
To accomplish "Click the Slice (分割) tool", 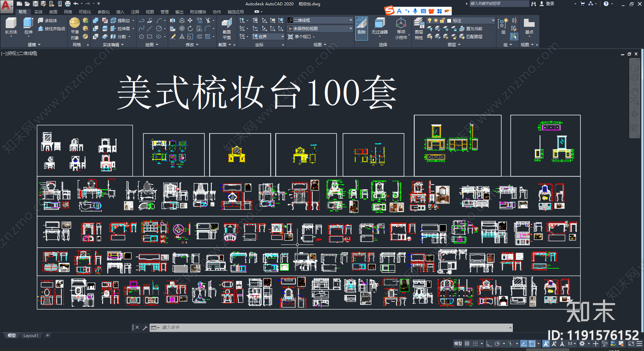I will click(x=118, y=37).
